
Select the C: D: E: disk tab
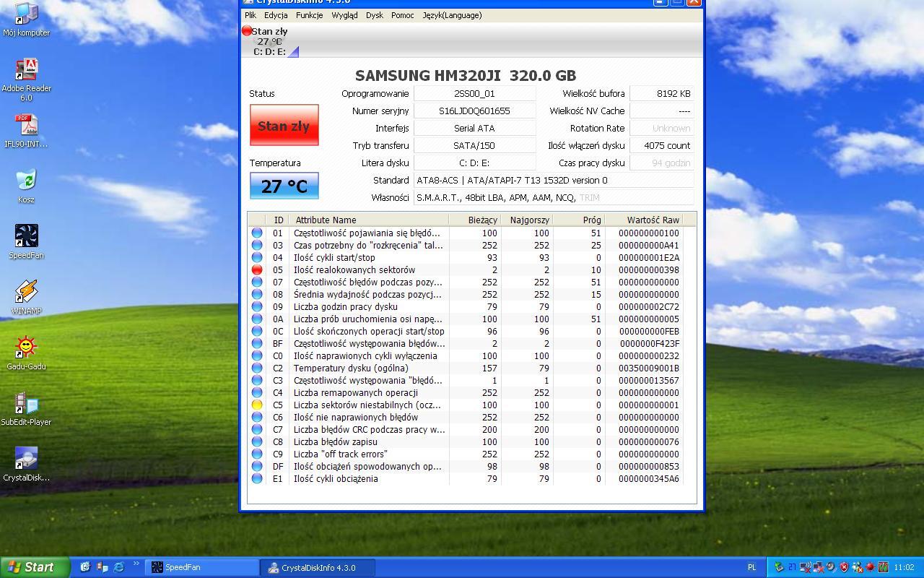[x=270, y=41]
